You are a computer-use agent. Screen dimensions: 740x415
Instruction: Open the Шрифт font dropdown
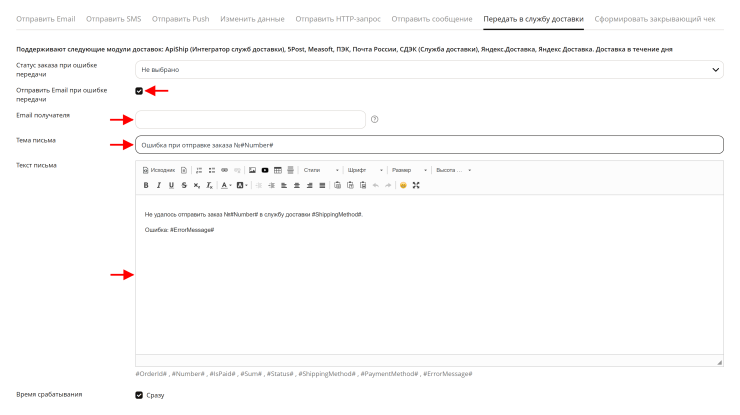365,170
